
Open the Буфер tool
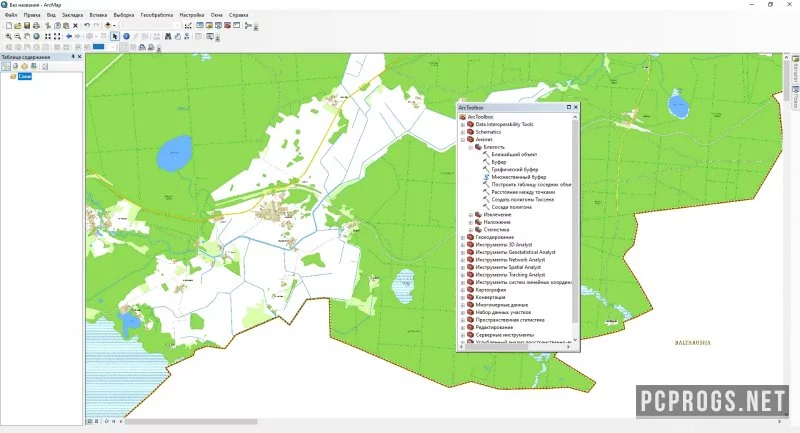pyautogui.click(x=498, y=162)
